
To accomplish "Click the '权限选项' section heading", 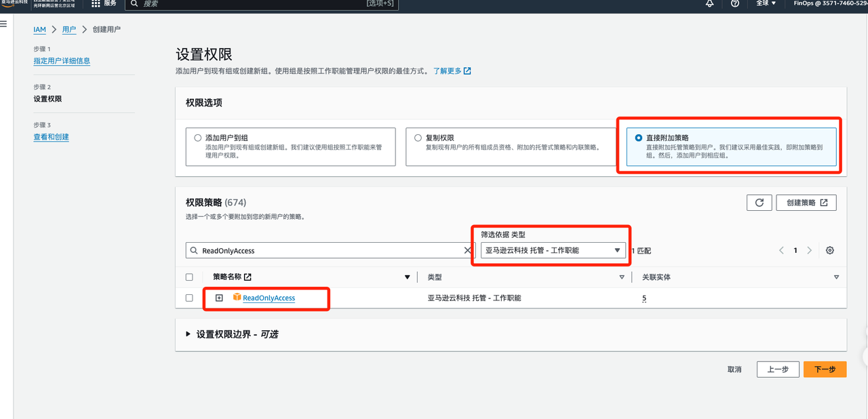I will click(204, 103).
